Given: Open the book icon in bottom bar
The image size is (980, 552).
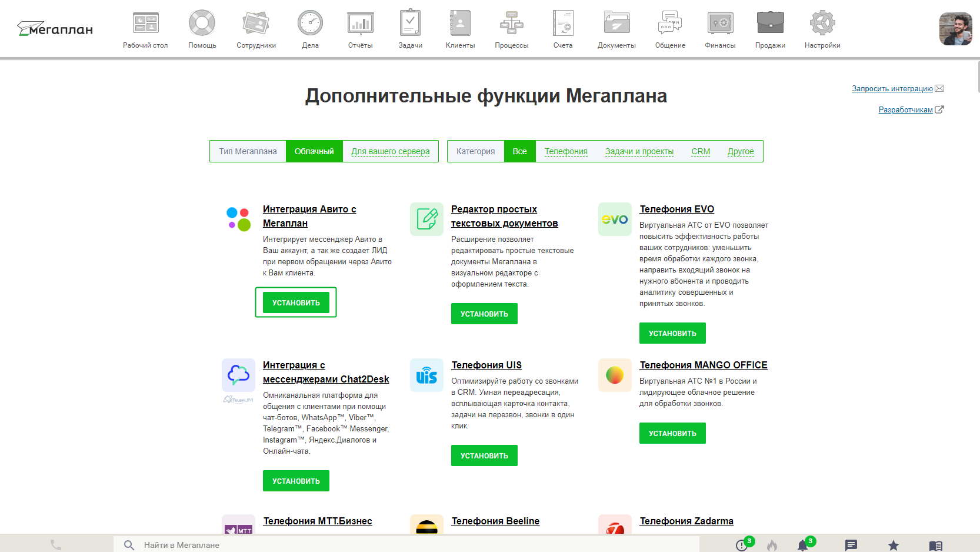Looking at the screenshot, I should click(936, 546).
